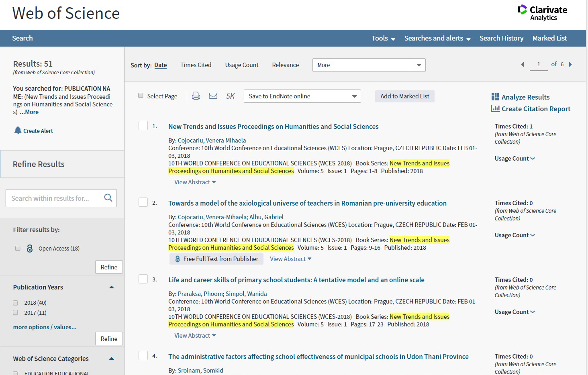Go to next results page arrow
Viewport: 588px width, 375px height.
point(570,64)
